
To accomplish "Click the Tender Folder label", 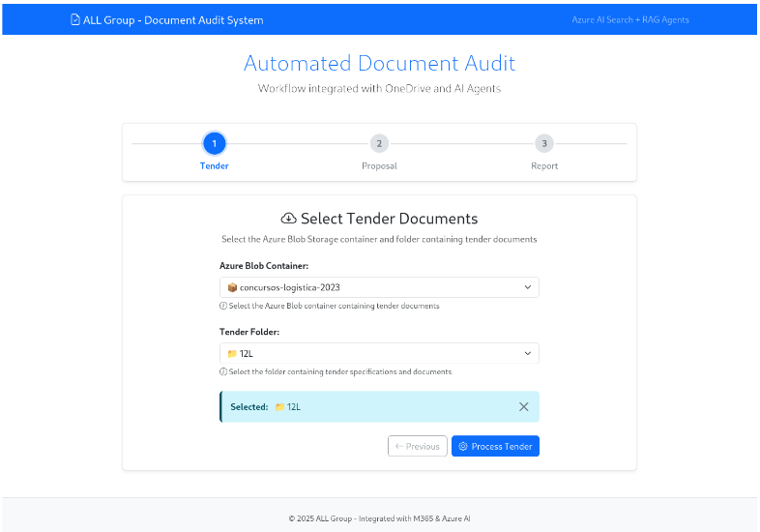I will click(x=249, y=332).
